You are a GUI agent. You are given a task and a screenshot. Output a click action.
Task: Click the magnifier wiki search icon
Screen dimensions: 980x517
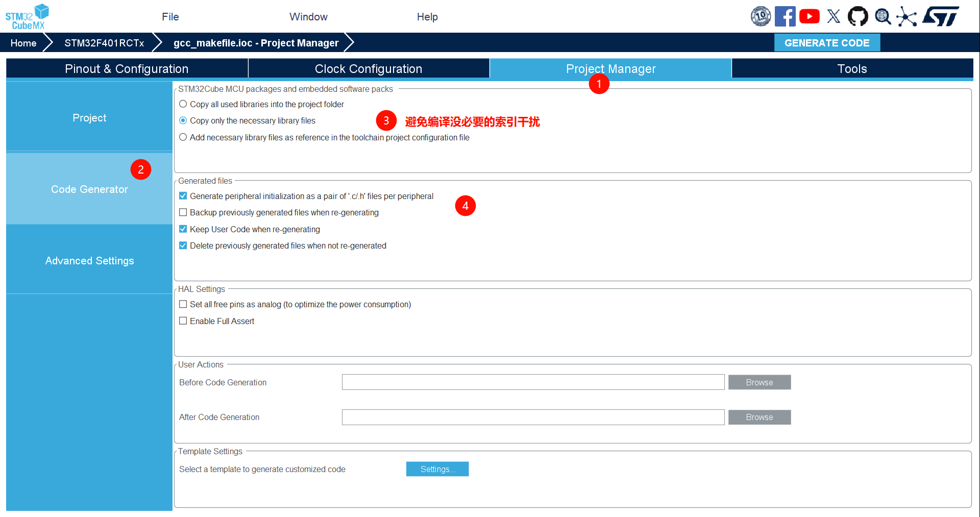point(883,16)
